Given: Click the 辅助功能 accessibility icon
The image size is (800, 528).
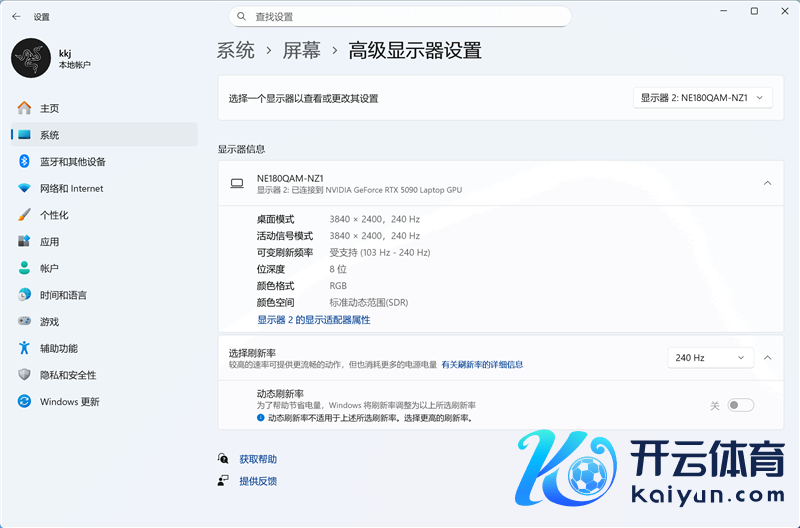Looking at the screenshot, I should click(24, 348).
